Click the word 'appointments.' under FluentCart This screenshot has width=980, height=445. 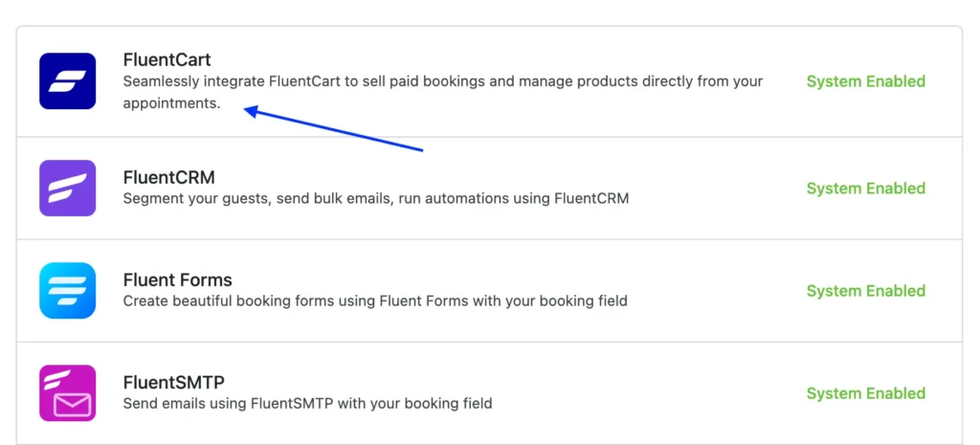click(x=171, y=103)
